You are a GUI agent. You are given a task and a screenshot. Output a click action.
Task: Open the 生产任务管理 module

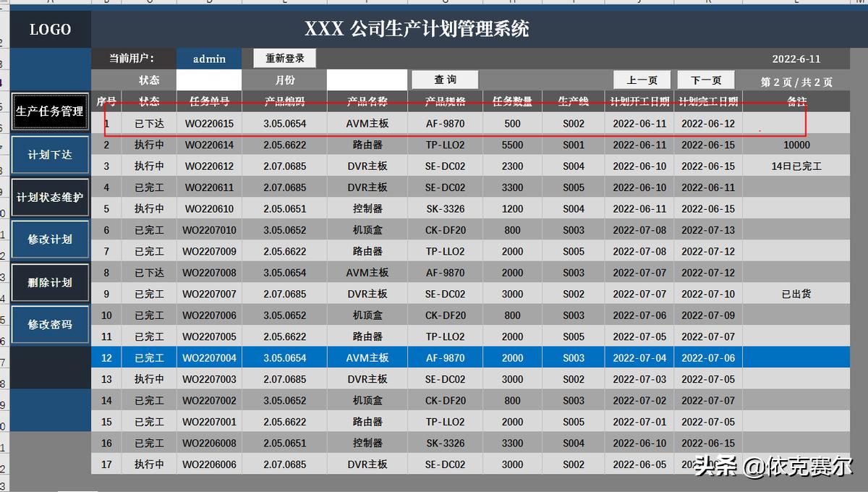pyautogui.click(x=49, y=111)
